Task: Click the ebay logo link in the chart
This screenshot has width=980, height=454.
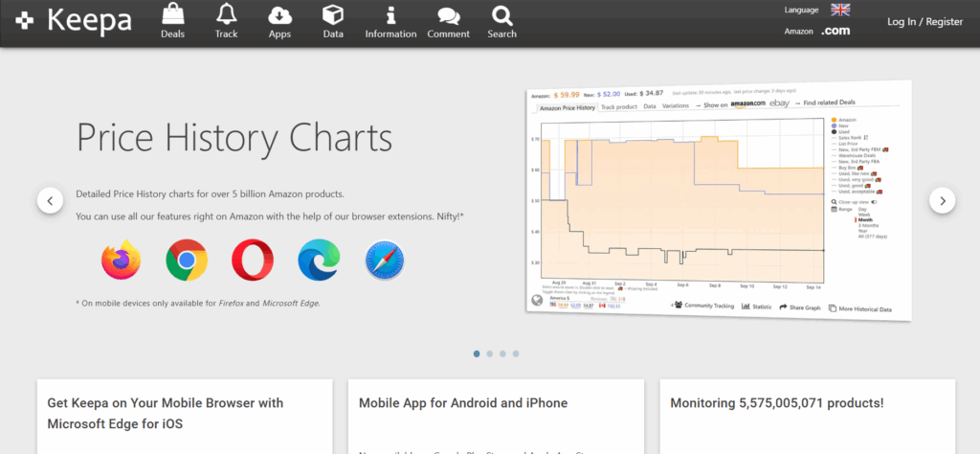Action: 779,102
